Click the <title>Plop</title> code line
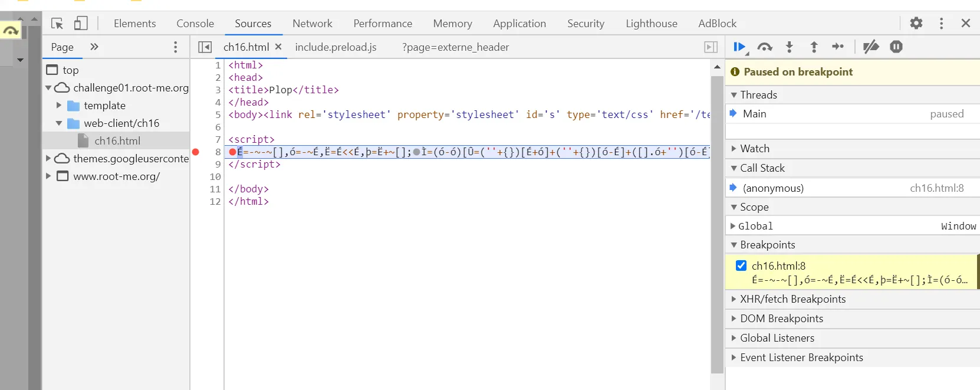The width and height of the screenshot is (980, 390). coord(284,90)
